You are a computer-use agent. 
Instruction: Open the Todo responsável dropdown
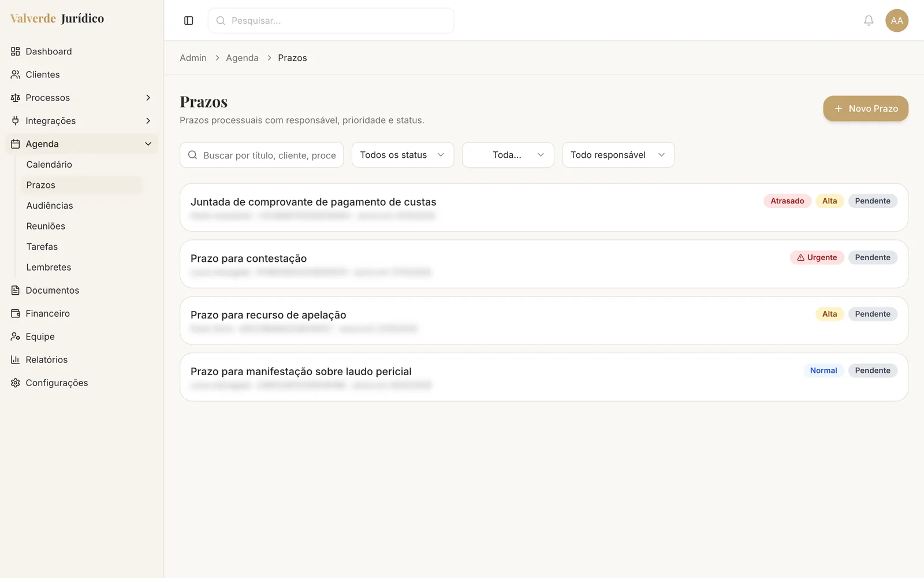point(618,155)
